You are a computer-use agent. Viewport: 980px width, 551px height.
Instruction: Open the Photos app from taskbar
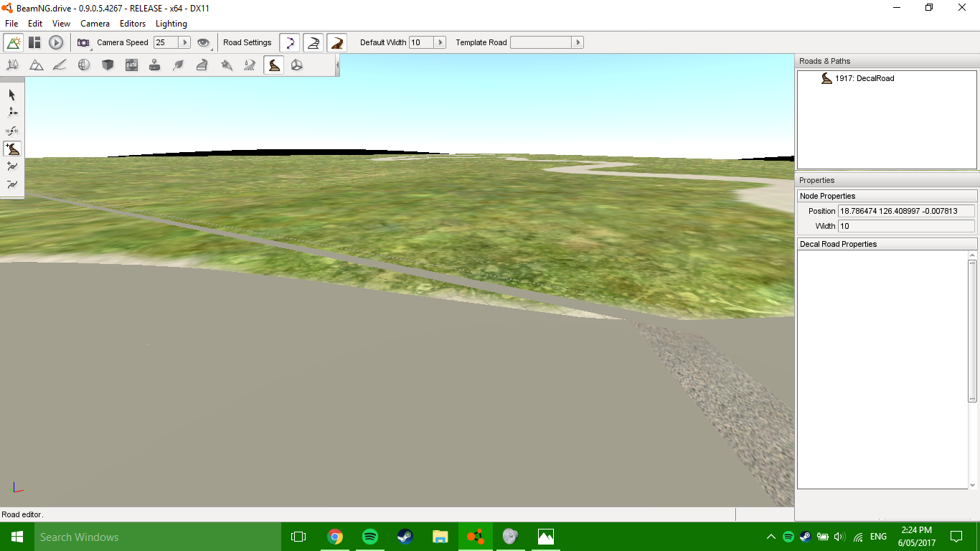(x=545, y=537)
